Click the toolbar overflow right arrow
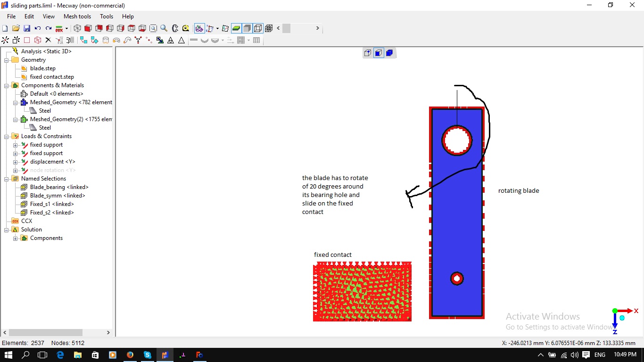 317,28
